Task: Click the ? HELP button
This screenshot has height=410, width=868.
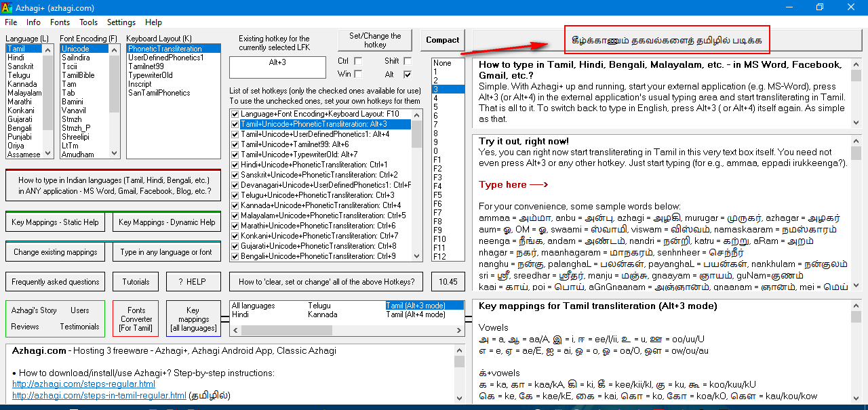Action: (x=193, y=282)
